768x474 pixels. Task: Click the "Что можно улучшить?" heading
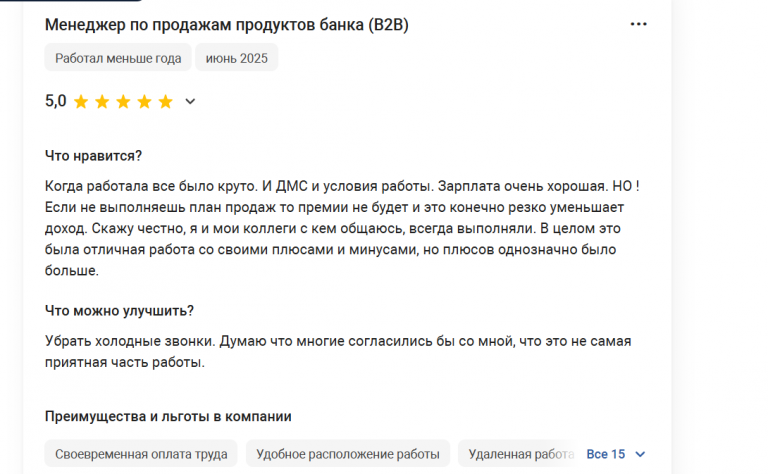coord(119,310)
